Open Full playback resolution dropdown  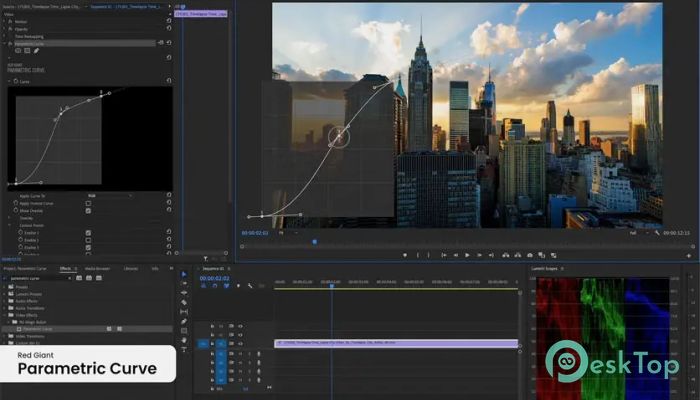638,233
